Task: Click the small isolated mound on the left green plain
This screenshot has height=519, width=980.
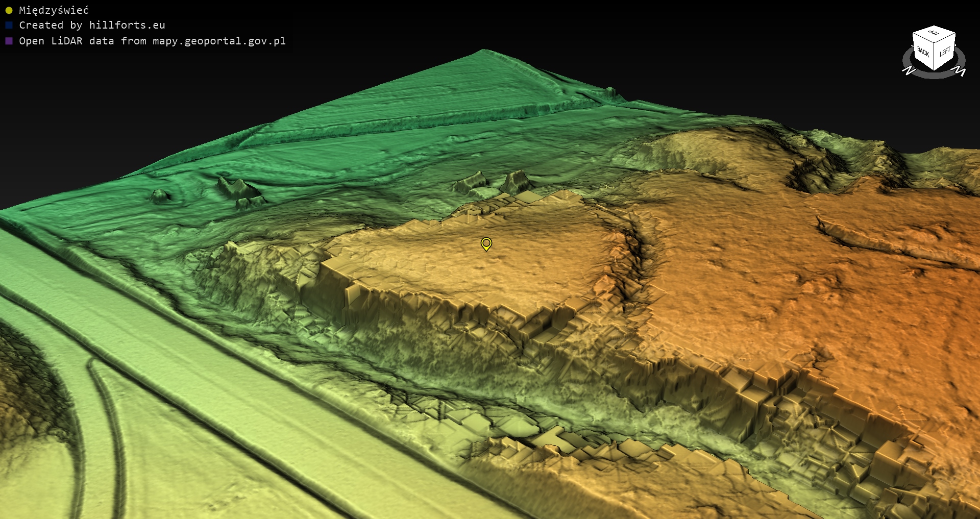Action: [160, 195]
